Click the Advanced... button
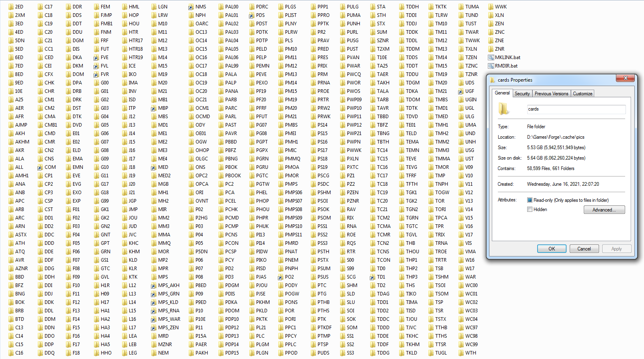The image size is (644, 359). click(604, 210)
